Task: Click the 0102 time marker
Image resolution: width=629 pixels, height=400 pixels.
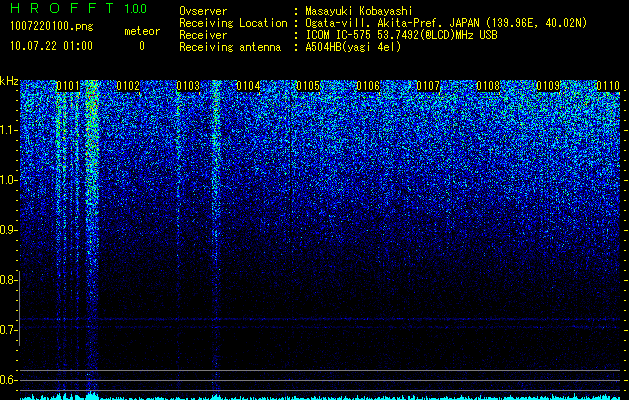Action: pyautogui.click(x=128, y=86)
